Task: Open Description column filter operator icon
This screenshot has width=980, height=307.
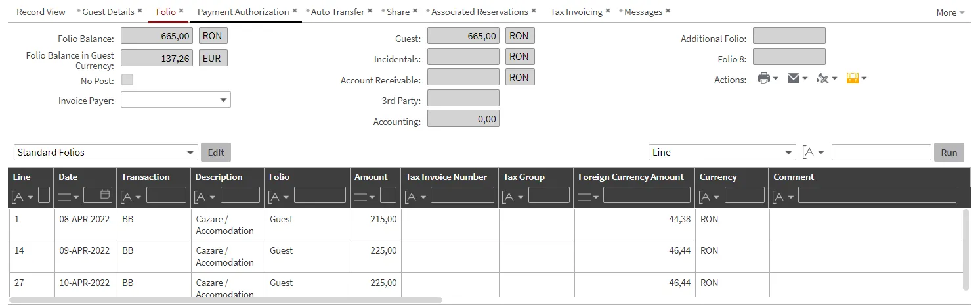Action: coord(206,196)
